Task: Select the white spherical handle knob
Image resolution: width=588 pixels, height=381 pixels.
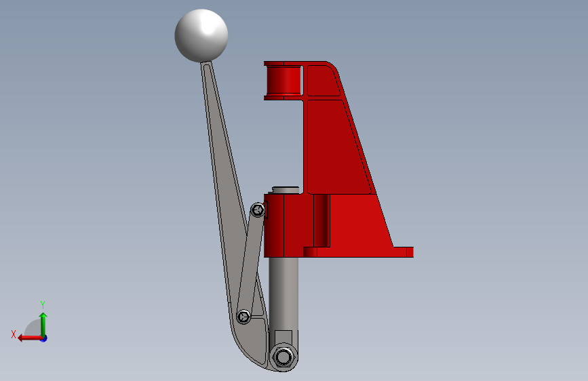Action: click(x=201, y=36)
